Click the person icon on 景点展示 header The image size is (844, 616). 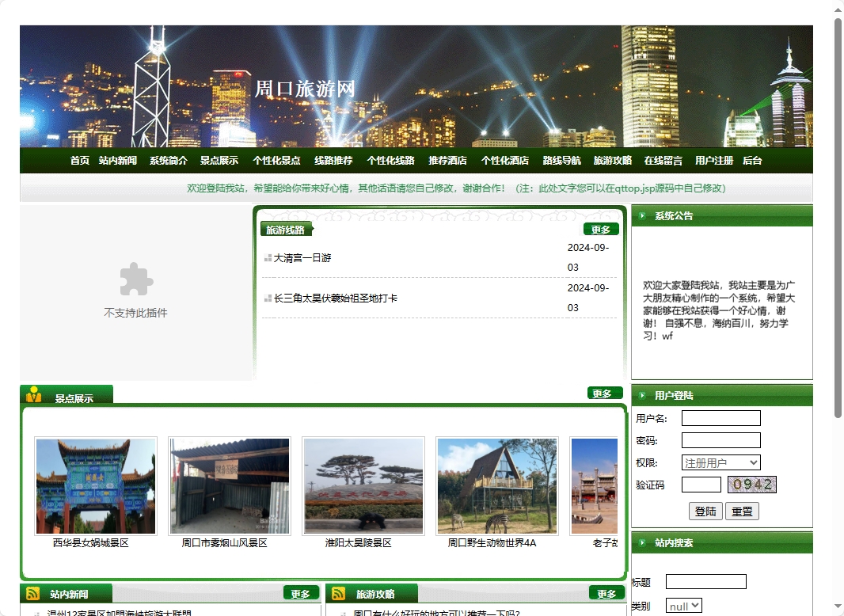pos(32,393)
